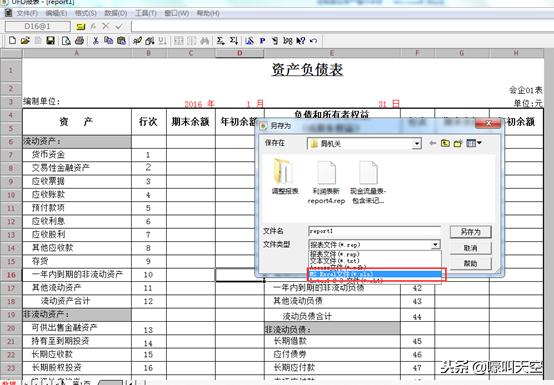Click the Undo arrow toolbar icon
554x385 pixels.
coord(313,41)
